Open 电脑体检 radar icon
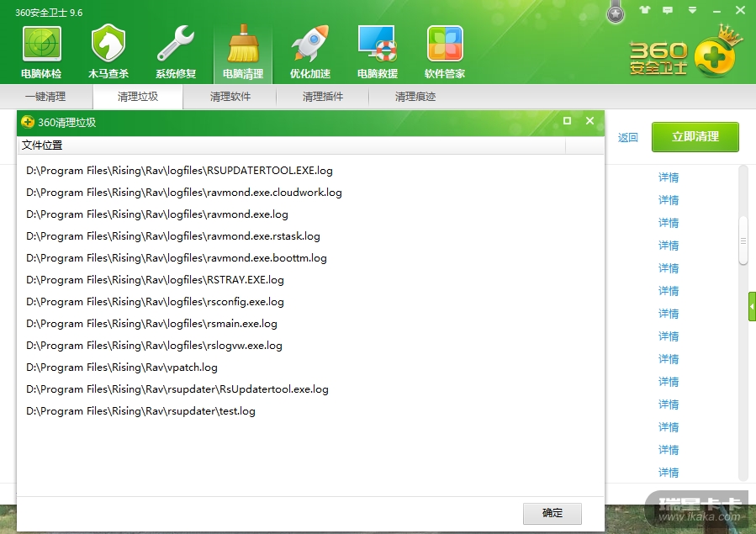This screenshot has width=756, height=534. click(41, 44)
